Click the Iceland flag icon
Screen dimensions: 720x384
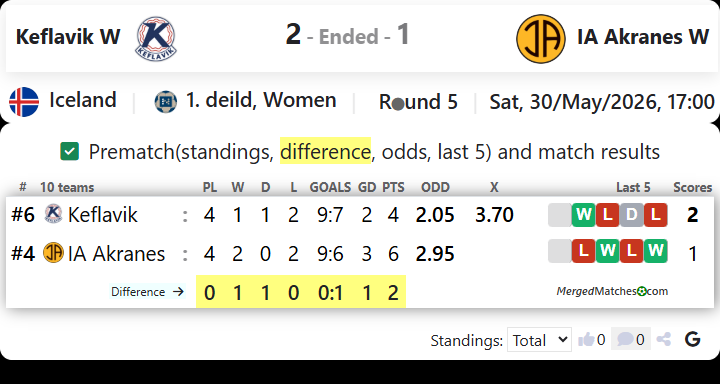[x=24, y=102]
